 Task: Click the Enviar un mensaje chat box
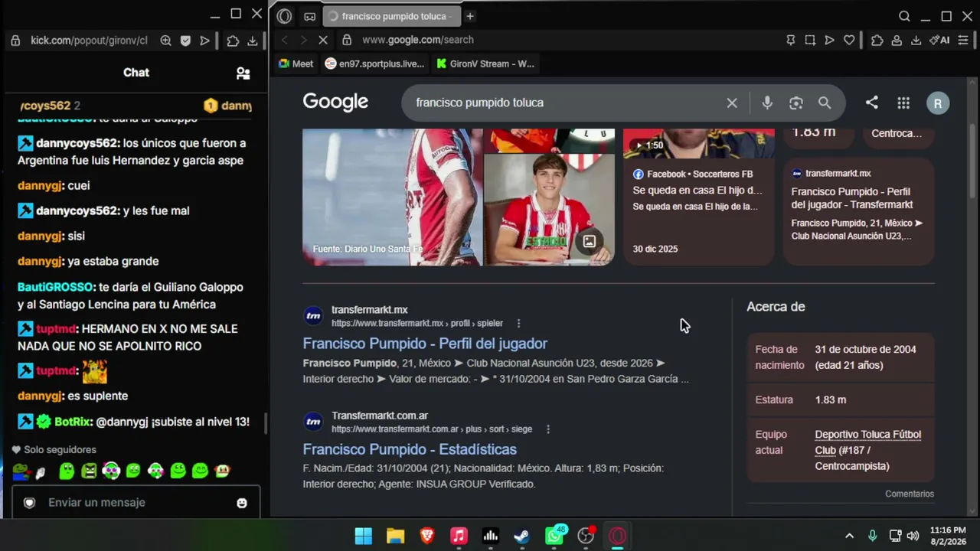tap(136, 503)
